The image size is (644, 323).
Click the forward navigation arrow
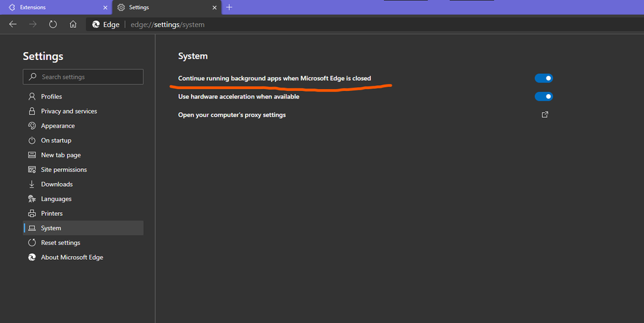(33, 24)
